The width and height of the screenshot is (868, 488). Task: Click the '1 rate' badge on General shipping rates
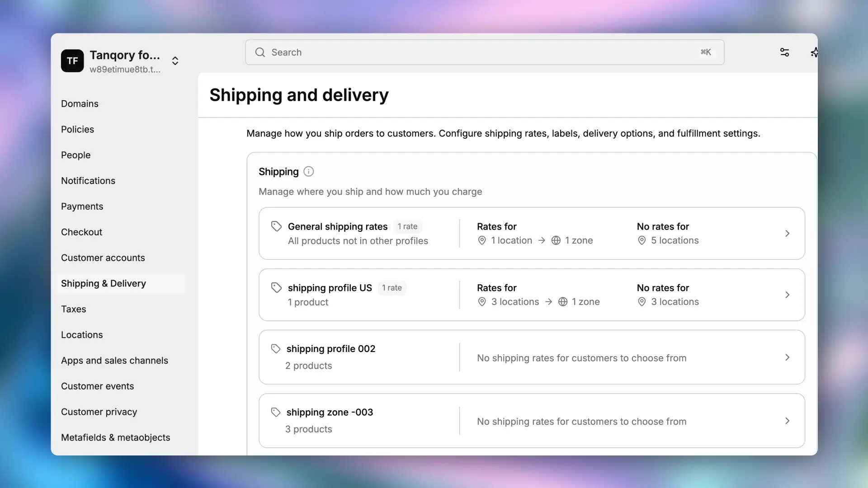(407, 226)
